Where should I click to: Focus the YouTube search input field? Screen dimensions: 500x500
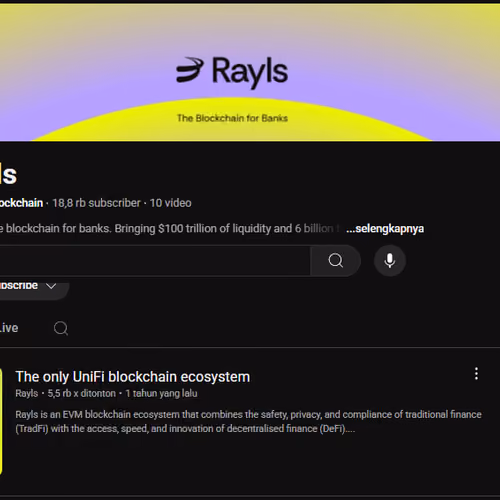155,260
